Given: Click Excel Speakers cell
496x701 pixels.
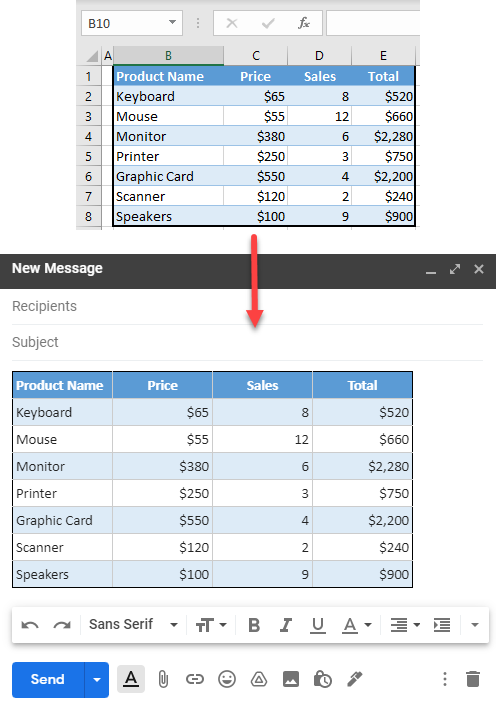Looking at the screenshot, I should click(x=169, y=216).
